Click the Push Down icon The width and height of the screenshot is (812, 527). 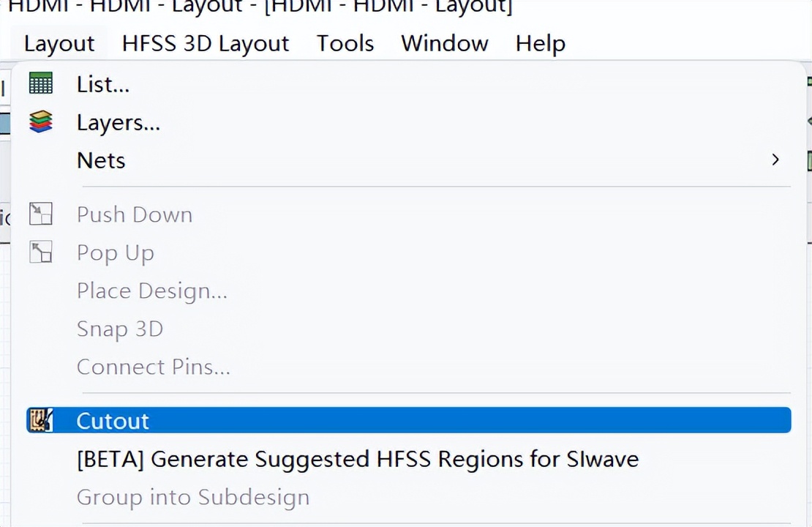(41, 214)
